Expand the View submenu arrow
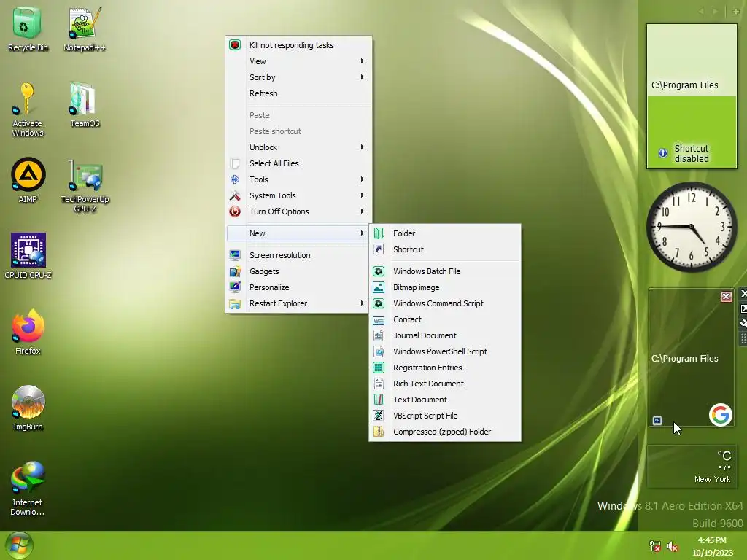 pos(363,61)
